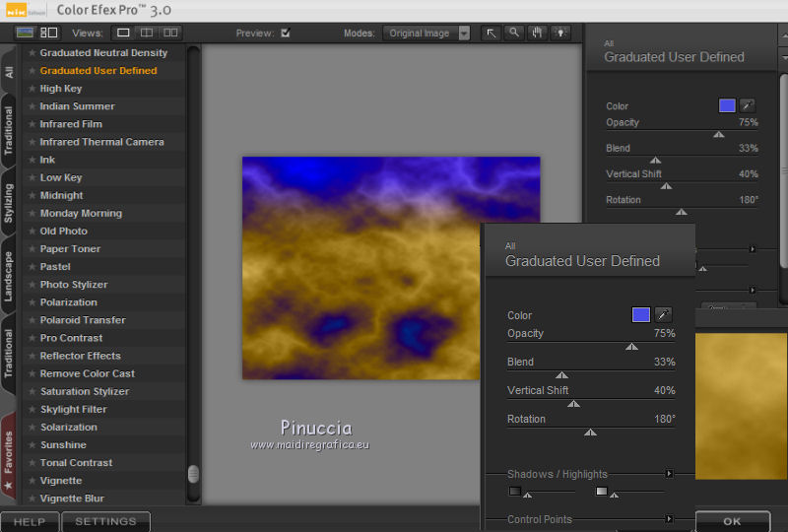Select the Polaroid Transfer filter
The height and width of the screenshot is (532, 788).
[83, 320]
